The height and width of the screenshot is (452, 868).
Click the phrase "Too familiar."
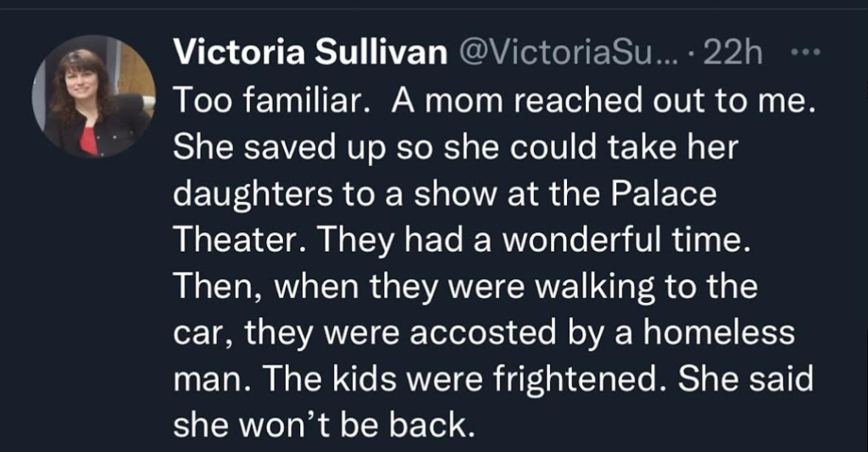coord(269,102)
